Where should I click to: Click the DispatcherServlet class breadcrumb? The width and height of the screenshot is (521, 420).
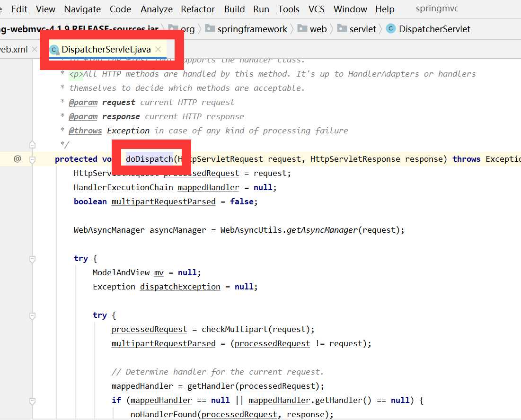428,29
